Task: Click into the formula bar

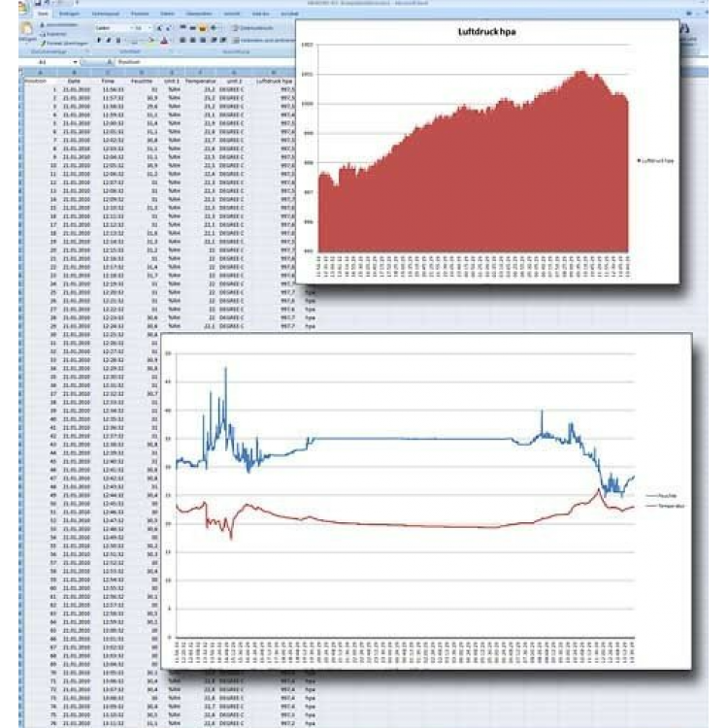Action: click(x=205, y=62)
